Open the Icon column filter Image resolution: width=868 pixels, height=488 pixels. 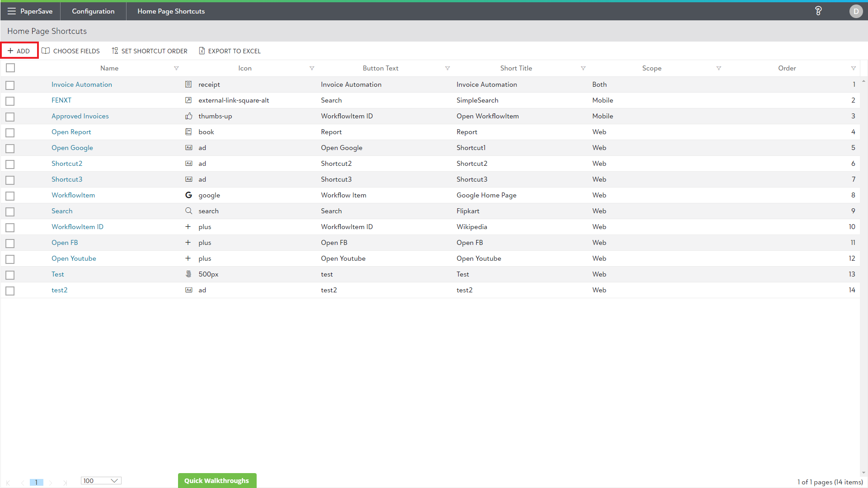(x=312, y=68)
